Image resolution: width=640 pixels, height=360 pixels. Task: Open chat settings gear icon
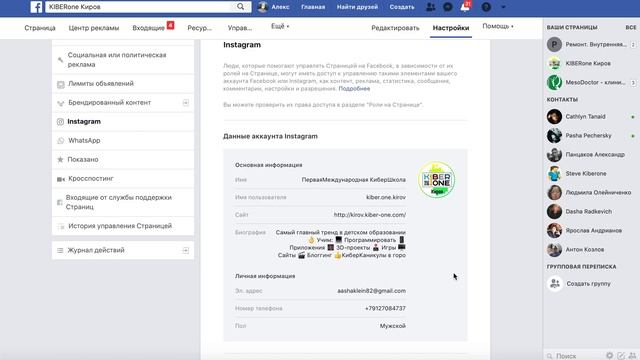pos(609,356)
